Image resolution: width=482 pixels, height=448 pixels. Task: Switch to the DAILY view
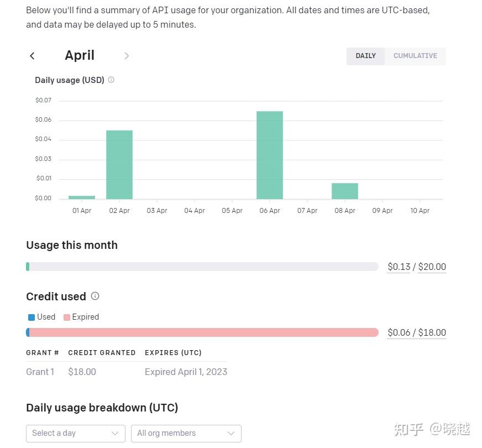click(x=365, y=56)
